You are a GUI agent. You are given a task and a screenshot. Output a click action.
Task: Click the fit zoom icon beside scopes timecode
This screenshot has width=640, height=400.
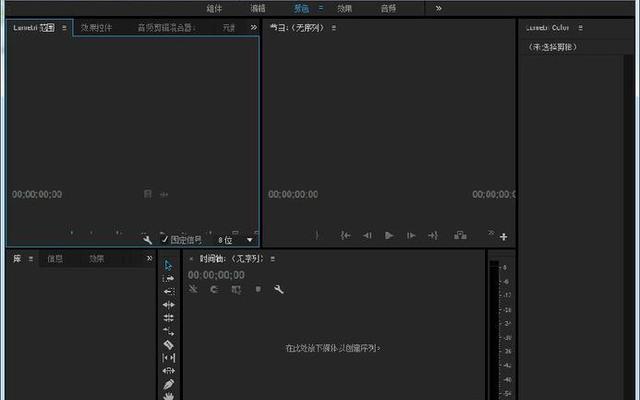click(x=148, y=194)
